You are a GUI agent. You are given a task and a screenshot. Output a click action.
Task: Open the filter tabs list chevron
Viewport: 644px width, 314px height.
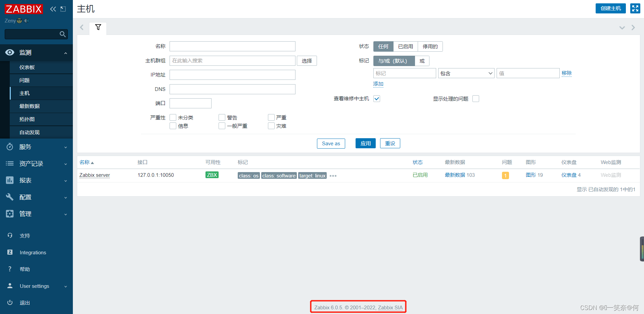(622, 28)
